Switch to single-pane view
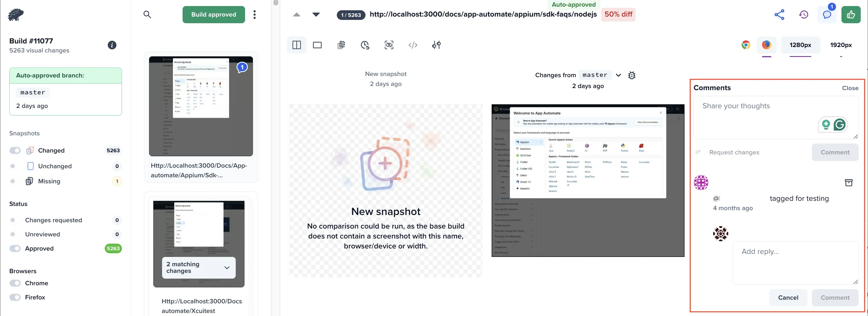Screen dimensions: 868x316 tap(318, 45)
